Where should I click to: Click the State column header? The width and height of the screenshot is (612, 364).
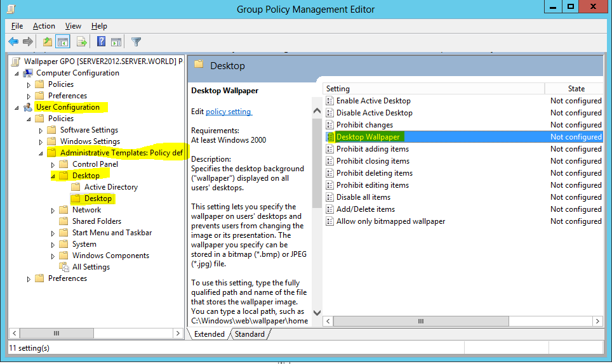tap(576, 89)
